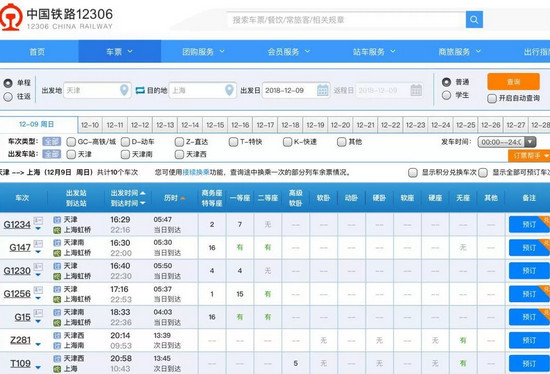Click the blue search magnifier button

474,20
